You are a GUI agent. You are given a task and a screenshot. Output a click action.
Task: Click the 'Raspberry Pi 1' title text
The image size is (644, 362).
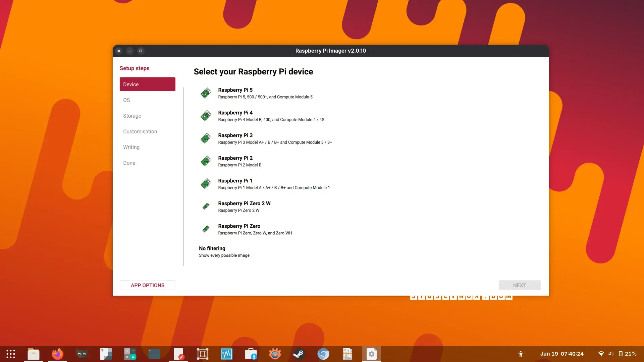point(235,181)
